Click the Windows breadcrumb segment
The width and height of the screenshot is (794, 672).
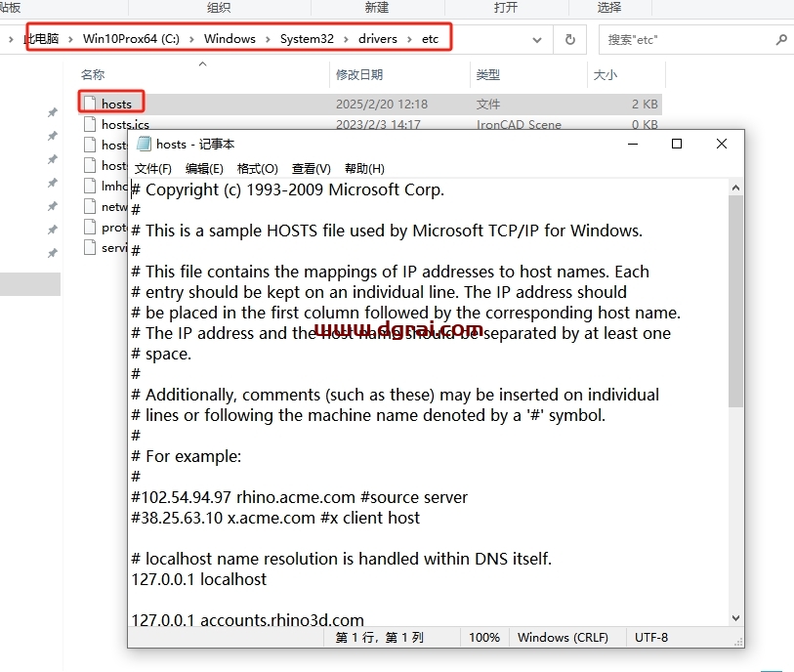[x=230, y=39]
